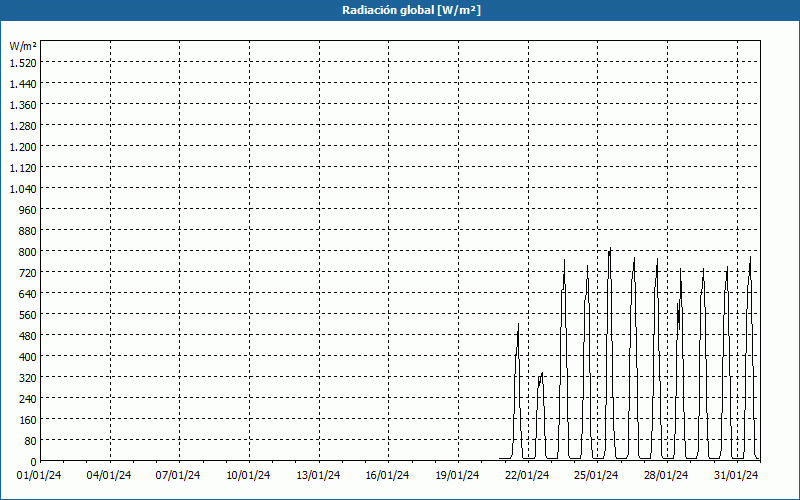
Task: Select the 22/01/24 date label
Action: tap(528, 476)
